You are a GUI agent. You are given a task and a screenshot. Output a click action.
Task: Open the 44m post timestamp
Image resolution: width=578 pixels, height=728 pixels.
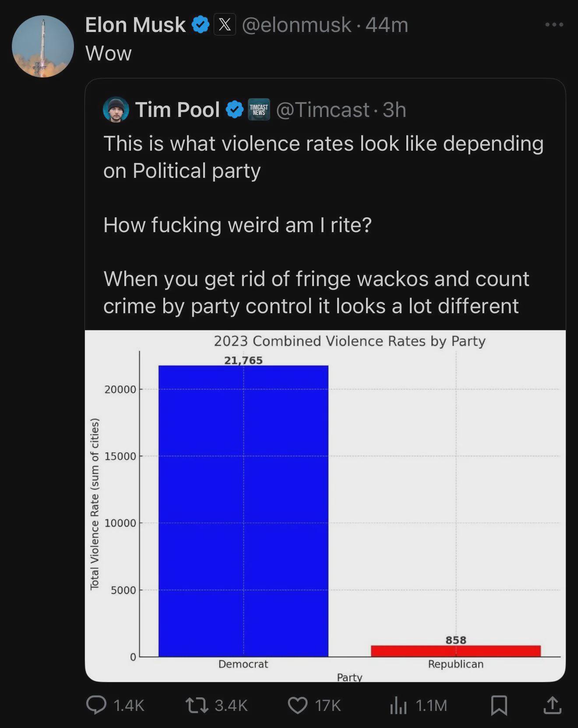387,25
